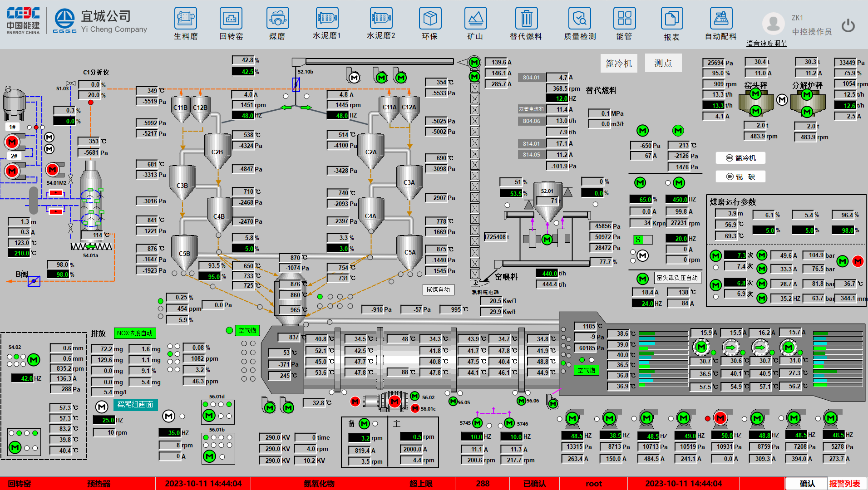Click the 窑头罩负压自动 button
Screen dimensions: 868x490
677,278
